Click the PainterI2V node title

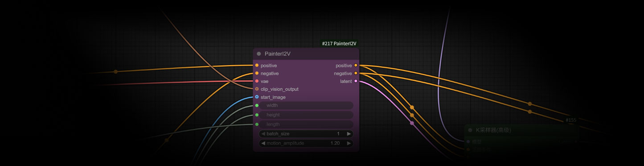pyautogui.click(x=278, y=54)
